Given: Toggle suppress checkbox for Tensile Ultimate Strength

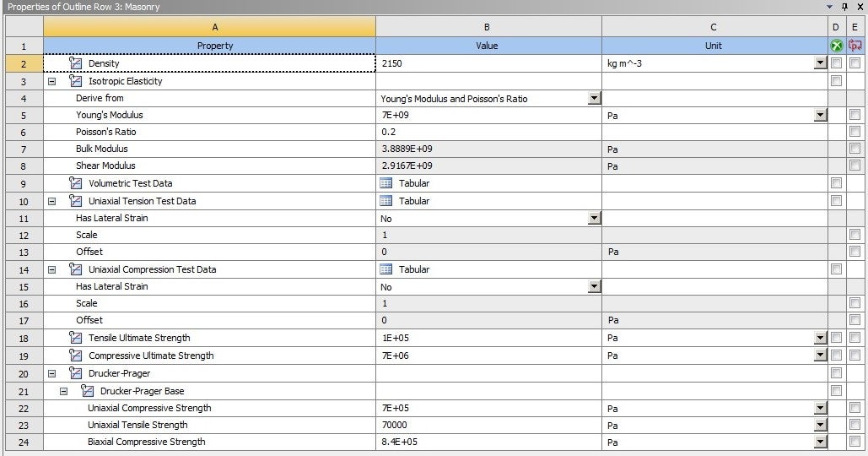Looking at the screenshot, I should coord(837,338).
